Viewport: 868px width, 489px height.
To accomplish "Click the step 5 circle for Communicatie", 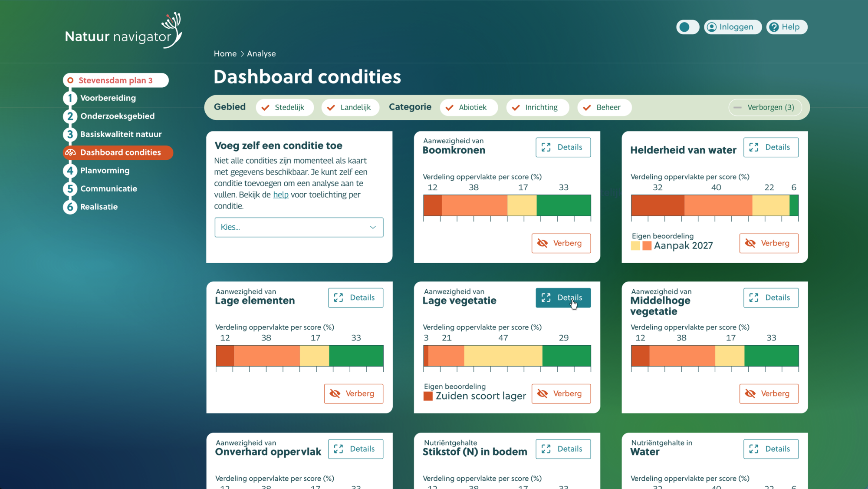I will pos(70,189).
